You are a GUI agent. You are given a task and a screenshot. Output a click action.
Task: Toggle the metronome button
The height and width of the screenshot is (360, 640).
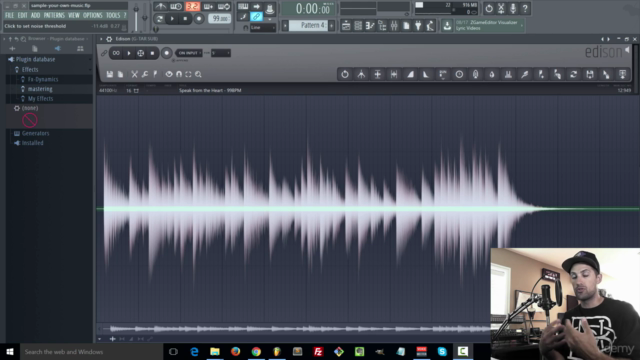point(160,7)
